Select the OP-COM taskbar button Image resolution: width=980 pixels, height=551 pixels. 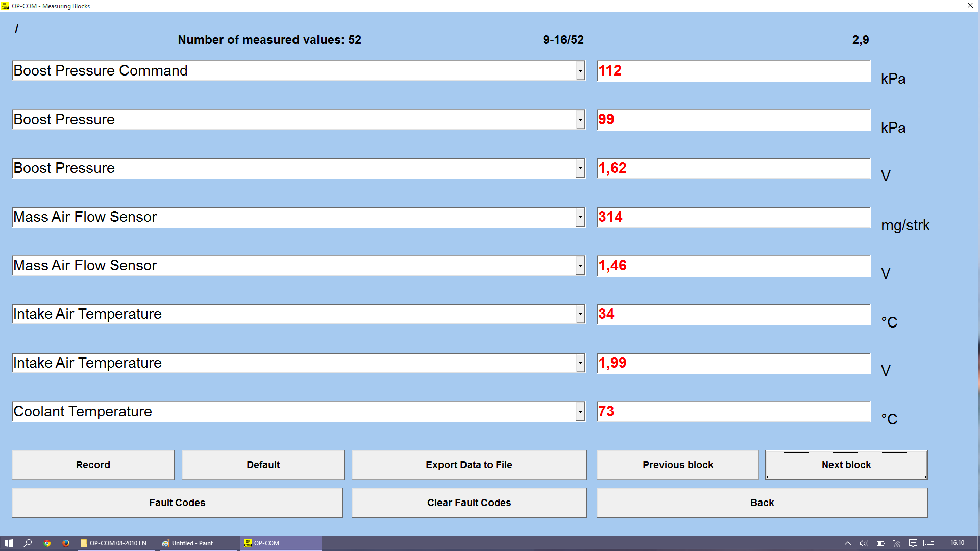281,543
